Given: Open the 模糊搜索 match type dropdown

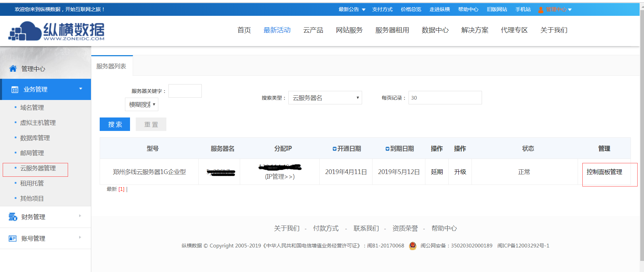Looking at the screenshot, I should coord(141,104).
